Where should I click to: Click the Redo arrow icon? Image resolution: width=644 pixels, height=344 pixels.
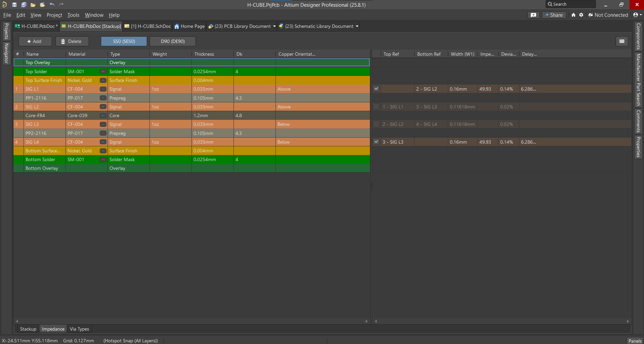tap(61, 5)
